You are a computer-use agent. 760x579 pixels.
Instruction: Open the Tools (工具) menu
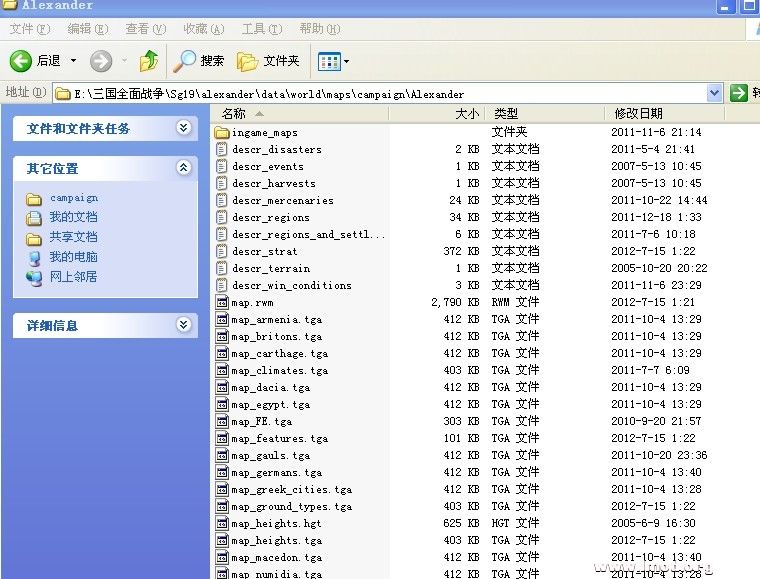pos(260,29)
